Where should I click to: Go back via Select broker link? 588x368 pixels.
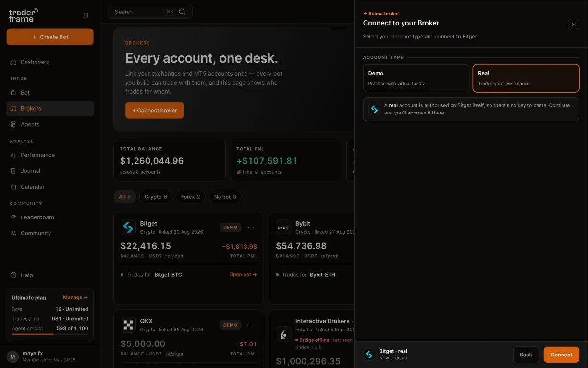coord(381,14)
